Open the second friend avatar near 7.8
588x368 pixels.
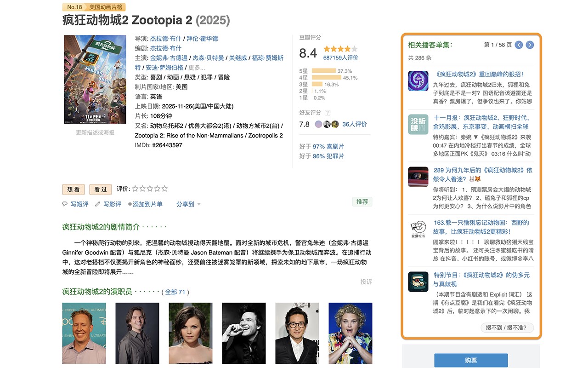point(327,124)
